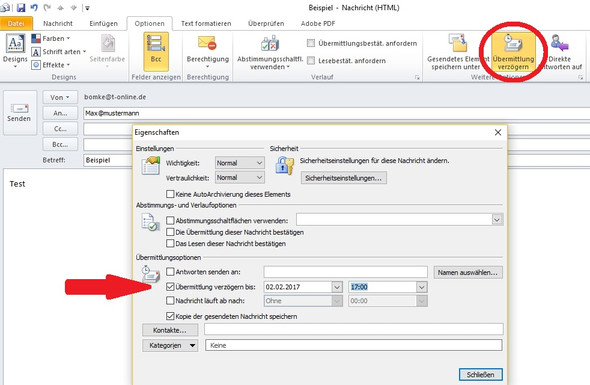The image size is (590, 385).
Task: Select the Optionen tab
Action: pyautogui.click(x=149, y=23)
